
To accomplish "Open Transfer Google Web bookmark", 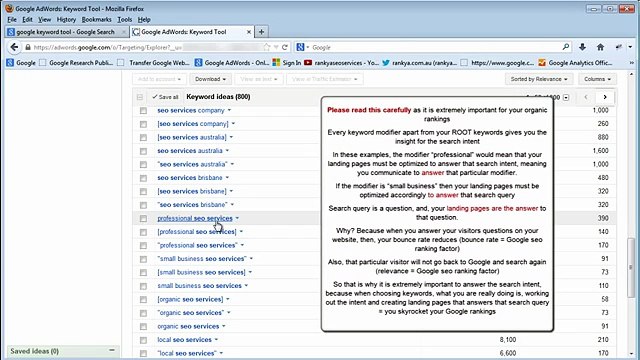I will [x=154, y=63].
